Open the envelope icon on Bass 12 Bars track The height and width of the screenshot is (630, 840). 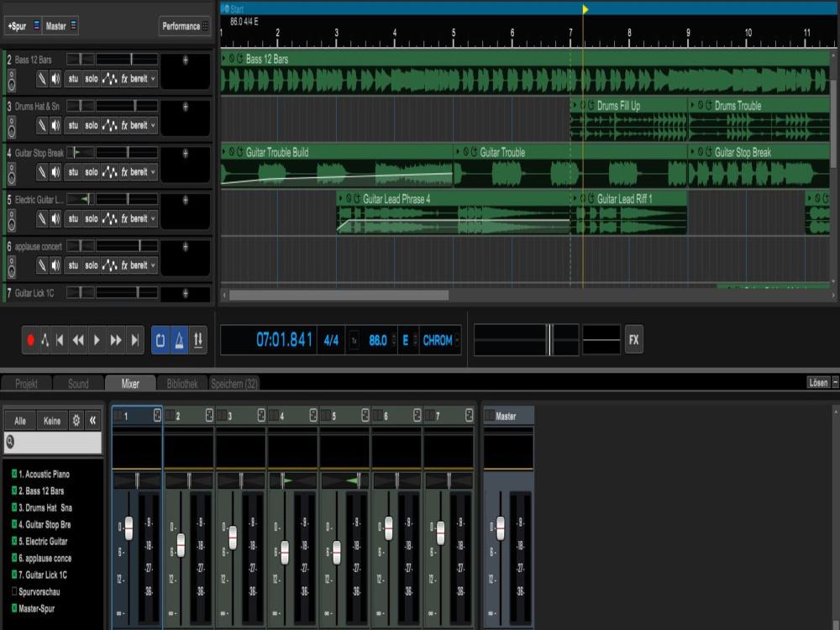pos(109,79)
